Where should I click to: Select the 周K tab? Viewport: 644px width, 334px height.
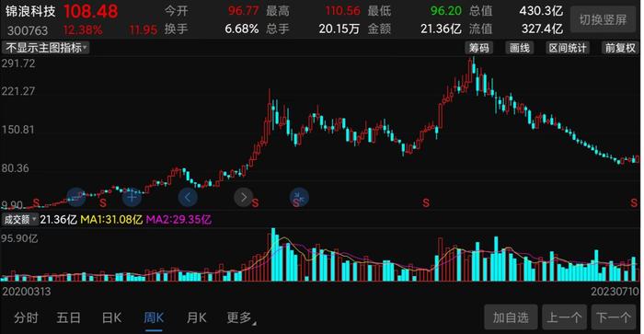coord(154,317)
